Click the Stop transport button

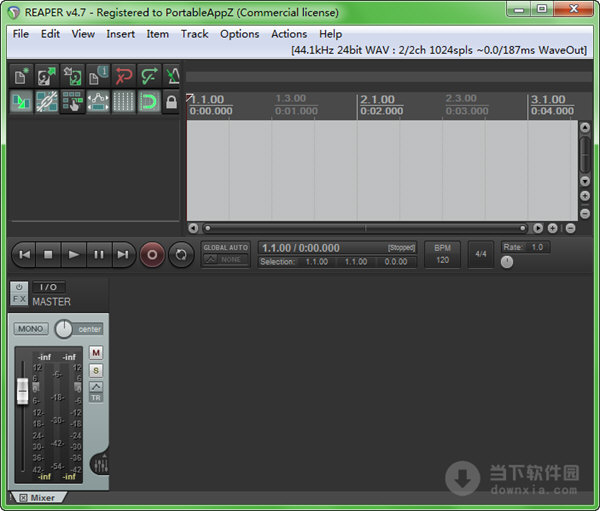pos(48,255)
